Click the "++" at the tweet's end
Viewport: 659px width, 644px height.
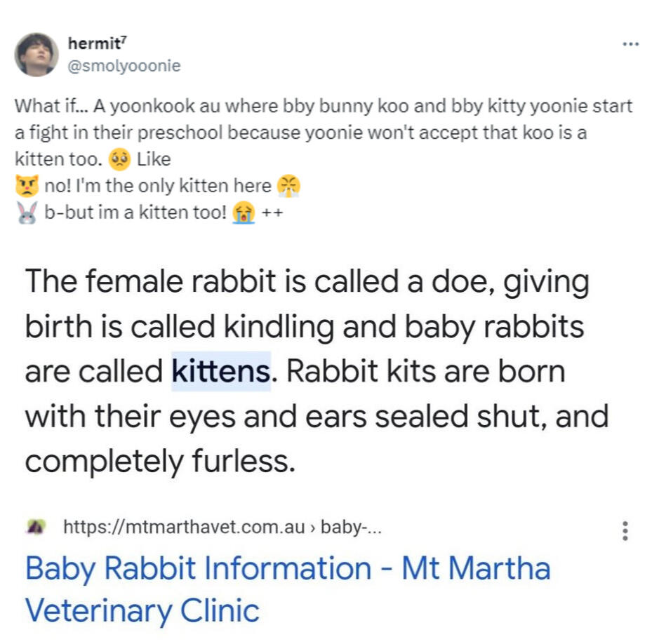click(x=273, y=214)
